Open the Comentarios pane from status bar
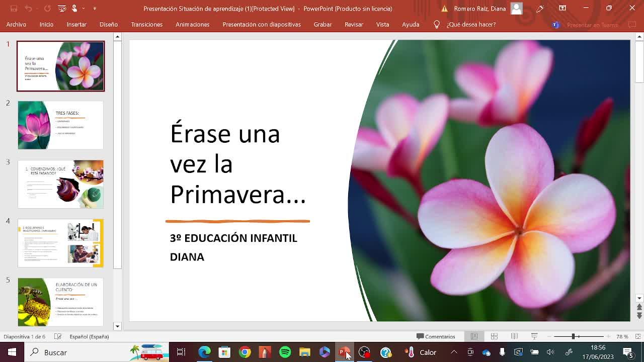The image size is (644, 362). click(x=436, y=336)
